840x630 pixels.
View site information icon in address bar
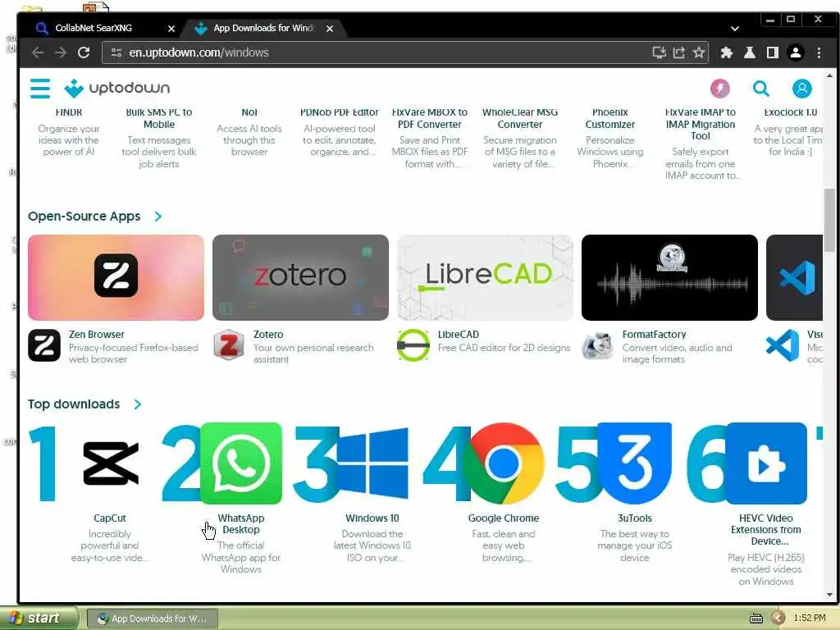pyautogui.click(x=116, y=52)
